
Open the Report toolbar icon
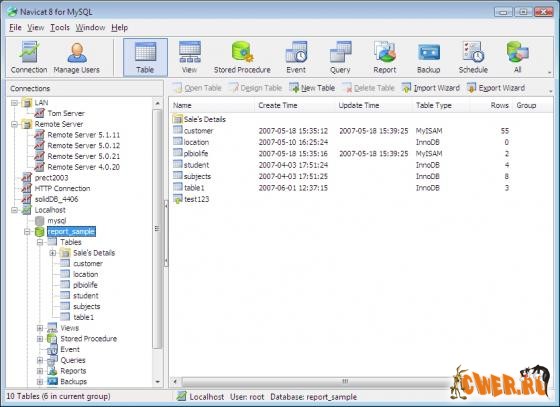(x=385, y=57)
